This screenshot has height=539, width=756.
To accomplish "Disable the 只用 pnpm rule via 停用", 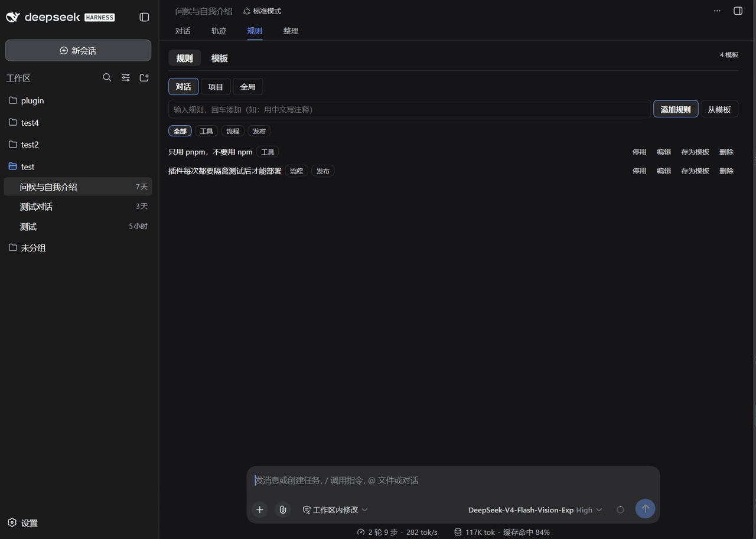I will point(640,152).
